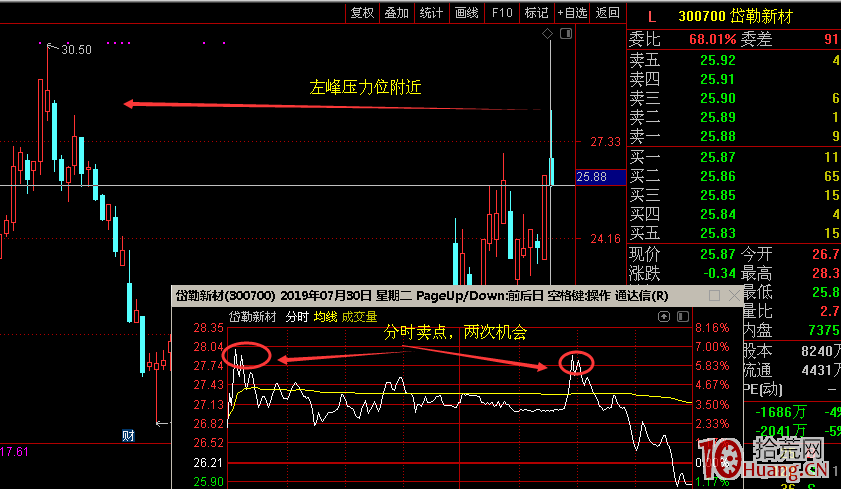Select the 画线 drawing tool
The width and height of the screenshot is (841, 489).
pyautogui.click(x=466, y=13)
